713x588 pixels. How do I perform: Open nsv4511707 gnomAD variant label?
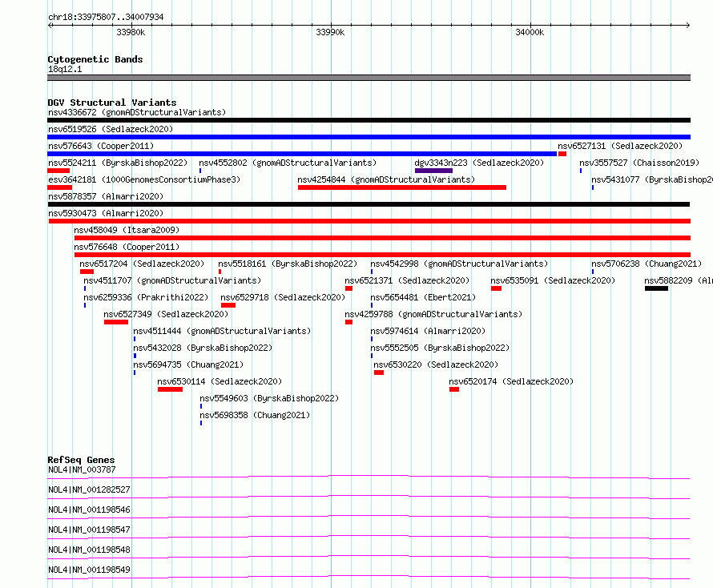click(x=172, y=280)
